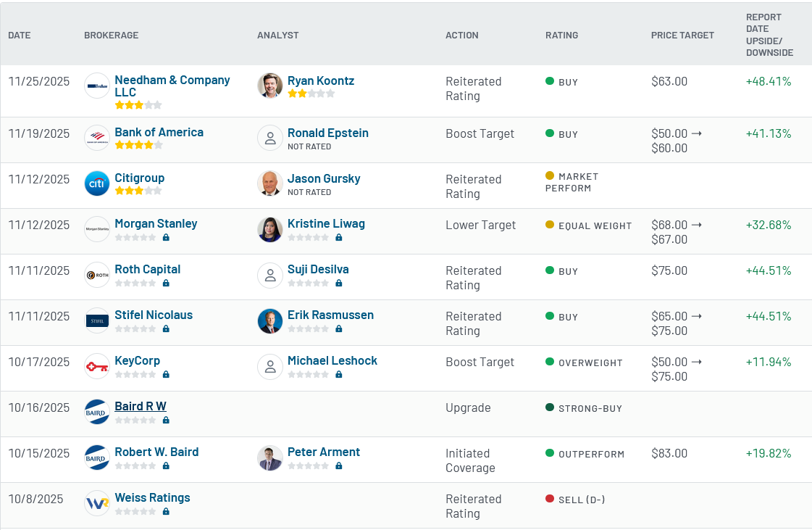Click the lock icon under Baird R W
This screenshot has width=812, height=530.
pyautogui.click(x=166, y=420)
